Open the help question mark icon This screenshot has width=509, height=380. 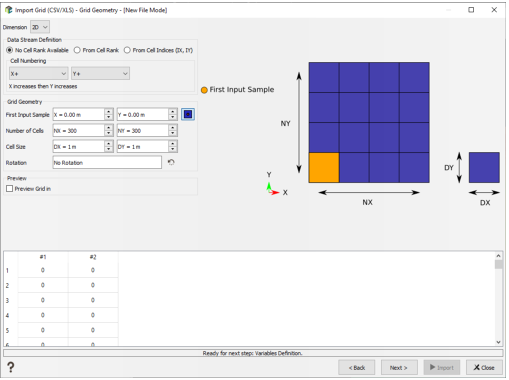pos(11,367)
